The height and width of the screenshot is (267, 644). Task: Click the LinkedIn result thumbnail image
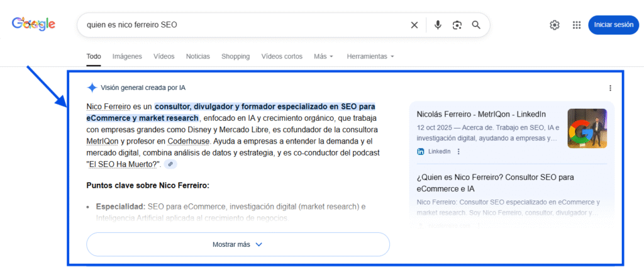pyautogui.click(x=587, y=128)
